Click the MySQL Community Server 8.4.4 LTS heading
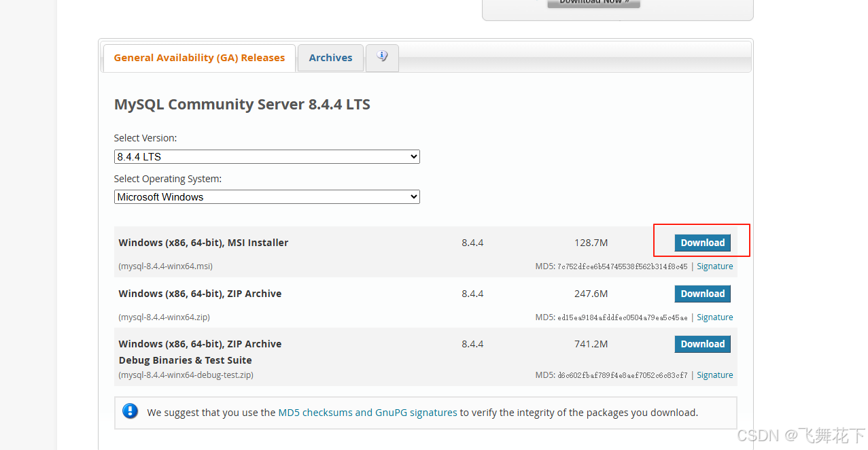This screenshot has height=450, width=868. coord(242,105)
